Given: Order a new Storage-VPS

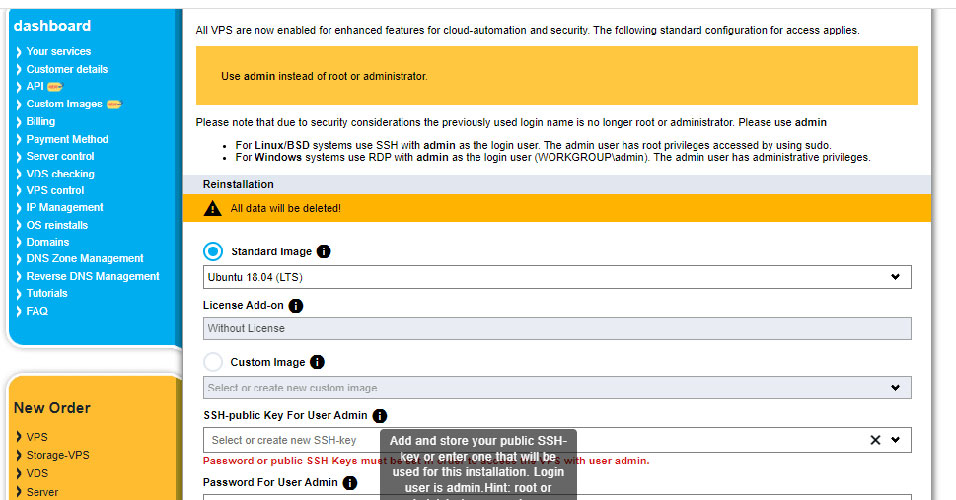Looking at the screenshot, I should (57, 455).
